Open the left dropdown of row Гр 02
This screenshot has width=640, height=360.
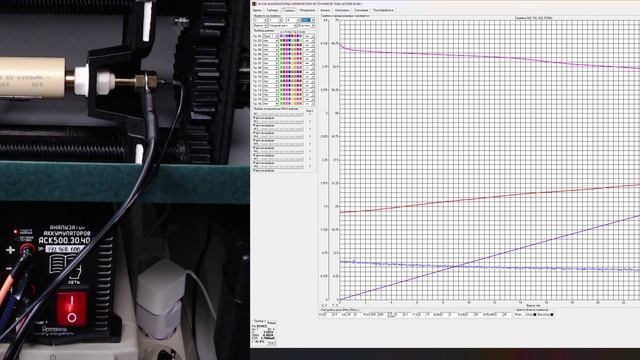click(270, 40)
